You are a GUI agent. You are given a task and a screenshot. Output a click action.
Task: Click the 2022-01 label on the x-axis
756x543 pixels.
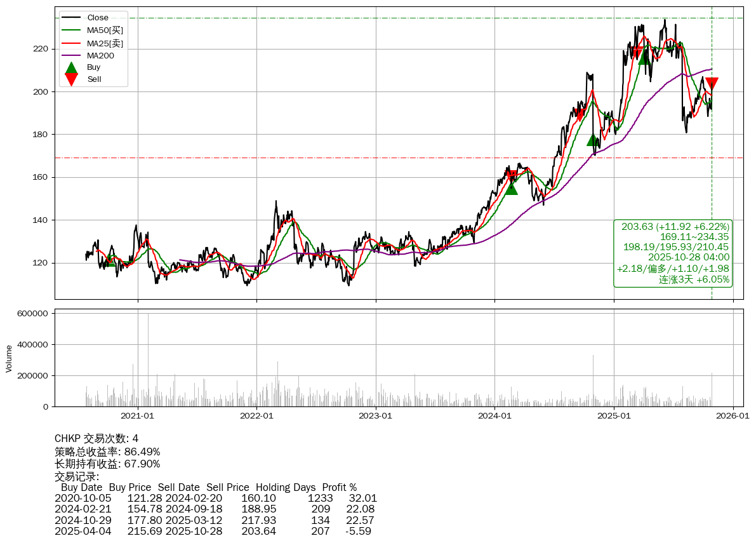pyautogui.click(x=256, y=416)
